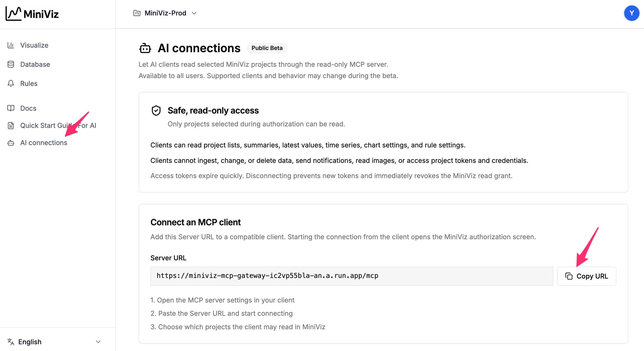Open the MiniViz-Prod project selector
This screenshot has width=644, height=351.
tap(165, 13)
